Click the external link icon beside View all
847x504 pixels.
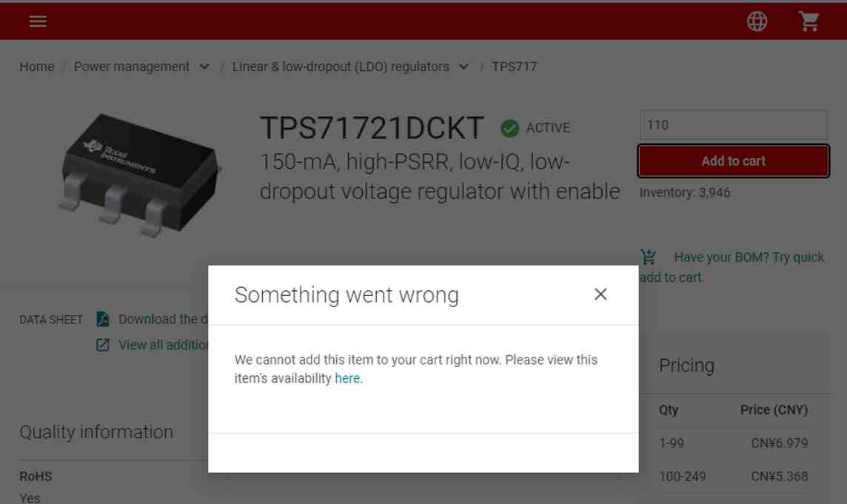pyautogui.click(x=103, y=345)
